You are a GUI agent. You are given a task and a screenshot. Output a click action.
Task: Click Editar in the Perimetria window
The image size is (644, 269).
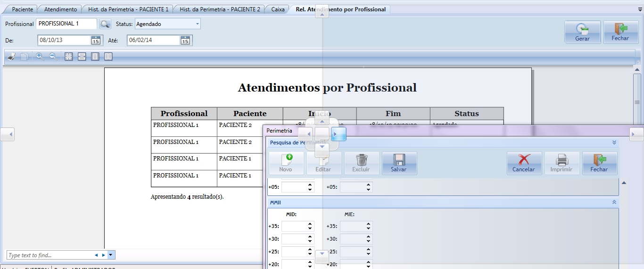click(323, 163)
